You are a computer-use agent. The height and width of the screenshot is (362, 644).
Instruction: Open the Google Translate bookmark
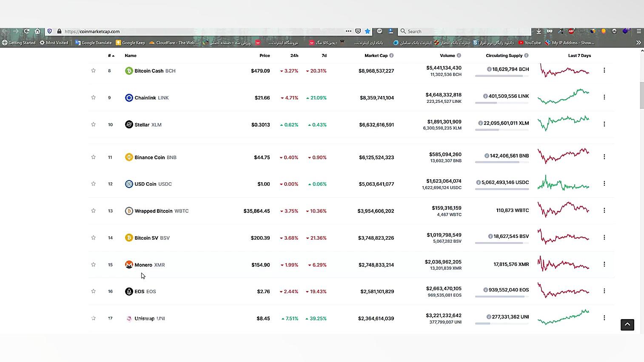[94, 42]
